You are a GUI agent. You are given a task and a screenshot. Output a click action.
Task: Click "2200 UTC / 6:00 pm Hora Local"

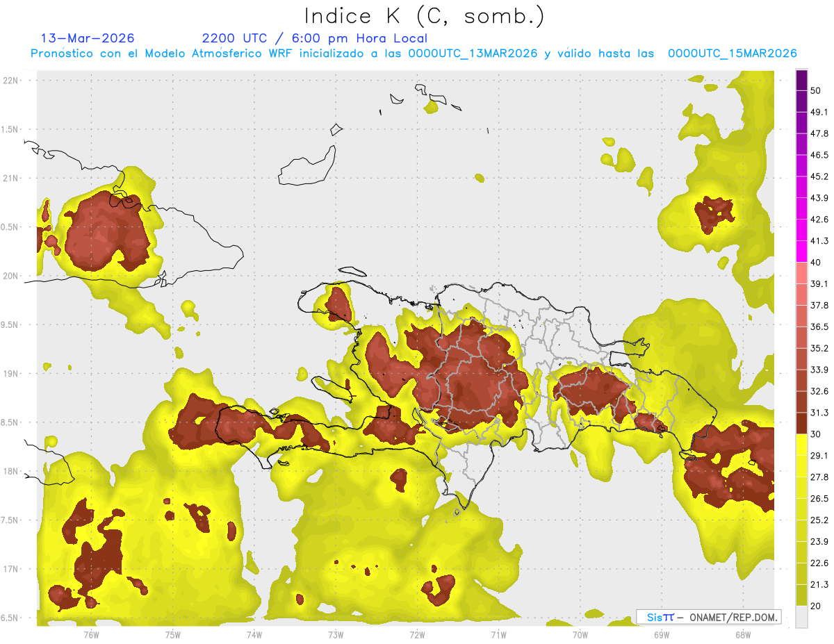(314, 38)
